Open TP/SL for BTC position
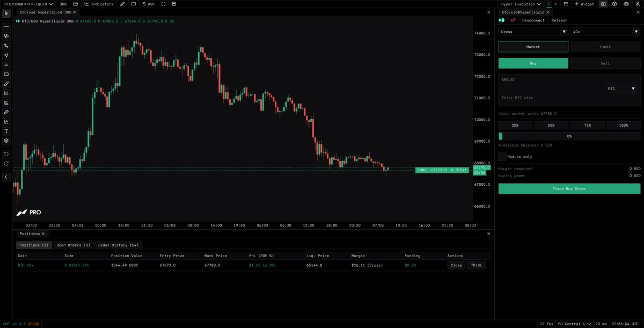This screenshot has width=644, height=328. [477, 265]
